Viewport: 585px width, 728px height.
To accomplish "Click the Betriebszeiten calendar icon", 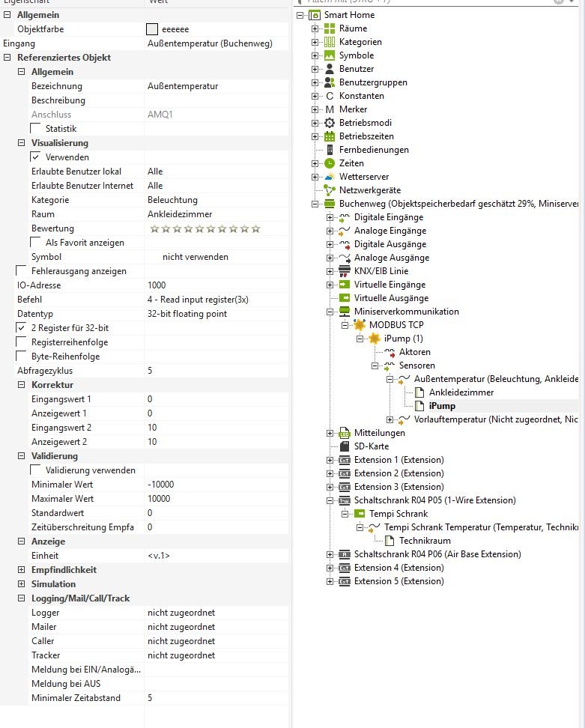I will coord(329,136).
